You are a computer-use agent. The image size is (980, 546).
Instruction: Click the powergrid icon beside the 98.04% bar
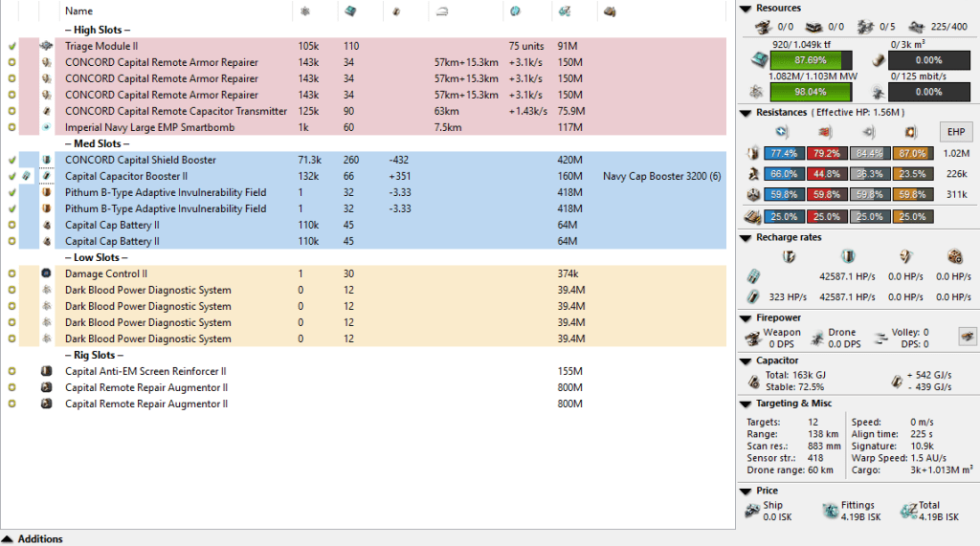click(756, 92)
